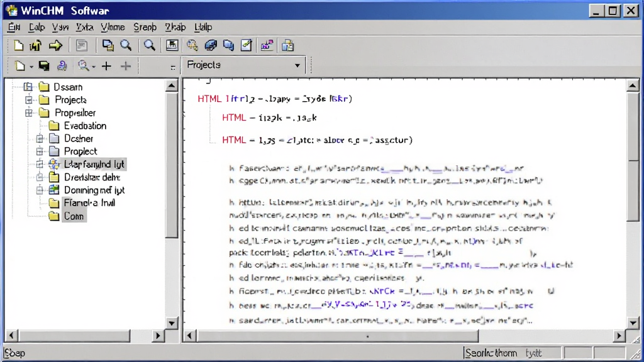Click the clipboard paste icon in toolbar

coord(287,45)
